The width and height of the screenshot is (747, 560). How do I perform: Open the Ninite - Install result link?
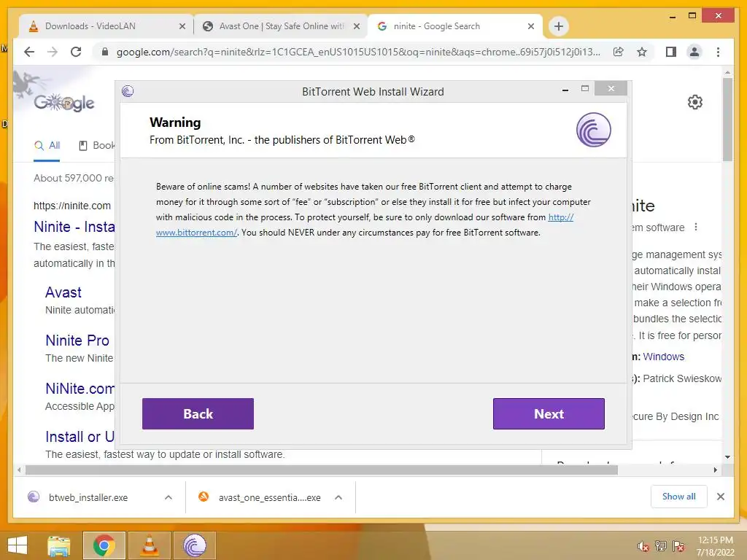click(x=74, y=227)
